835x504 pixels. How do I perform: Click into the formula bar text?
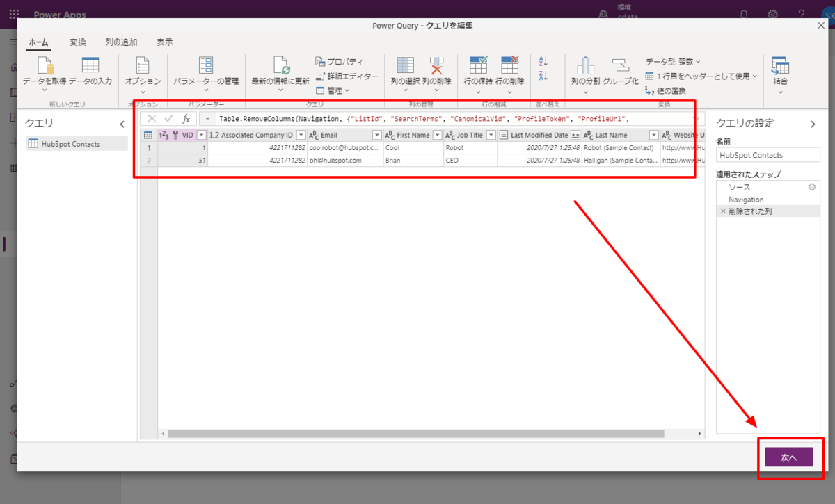(452, 119)
